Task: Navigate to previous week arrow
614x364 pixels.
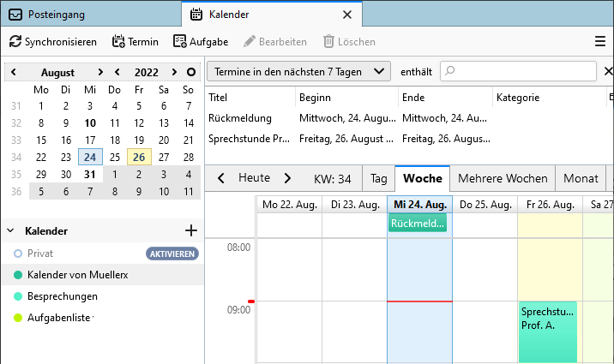Action: [221, 178]
